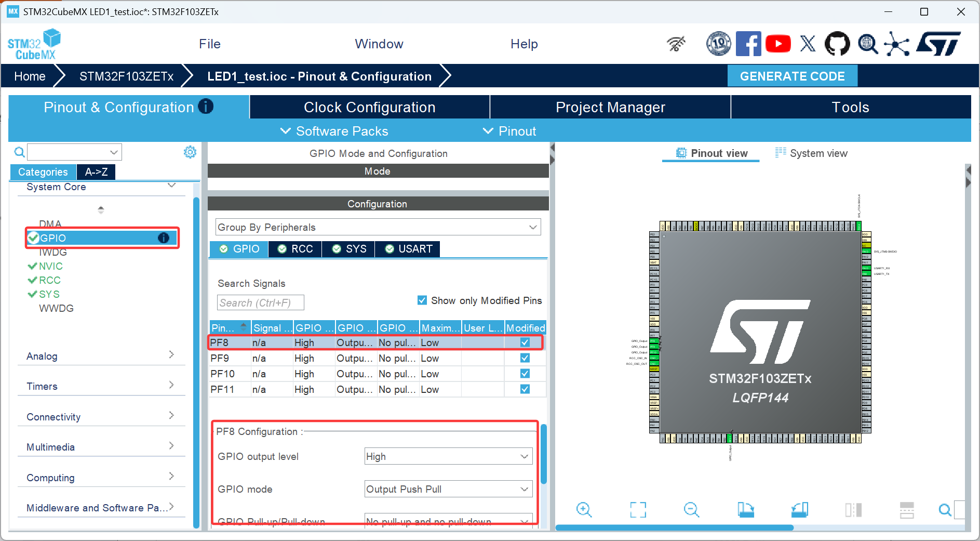Fit the chip to the view
980x541 pixels.
point(638,510)
